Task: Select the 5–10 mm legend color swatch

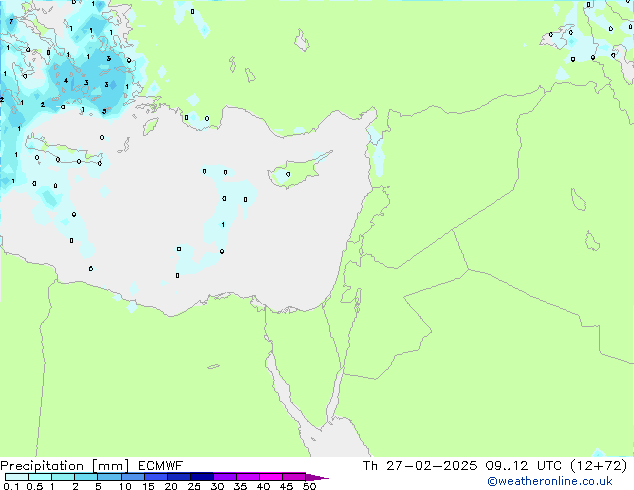Action: 109,477
